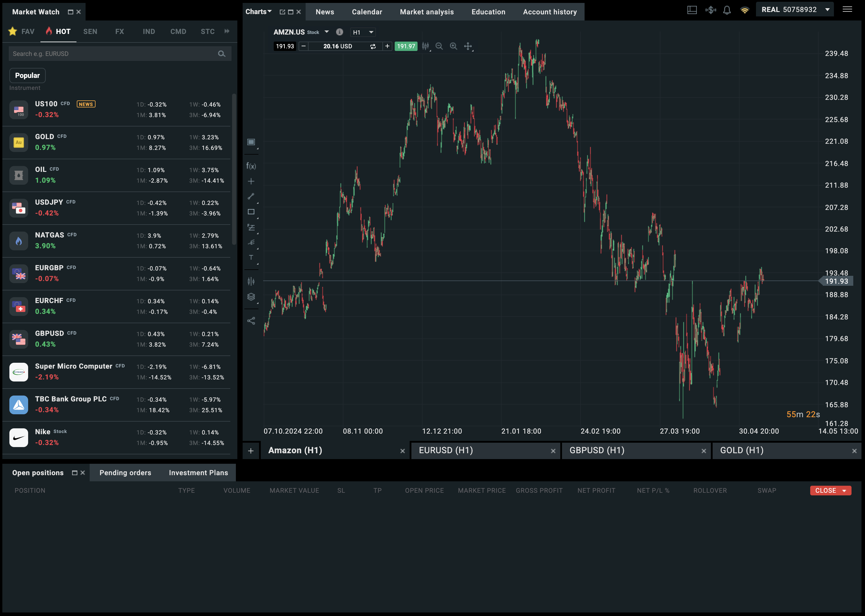Screen dimensions: 865x616
Task: Open the H1 timeframe dropdown
Action: [362, 32]
